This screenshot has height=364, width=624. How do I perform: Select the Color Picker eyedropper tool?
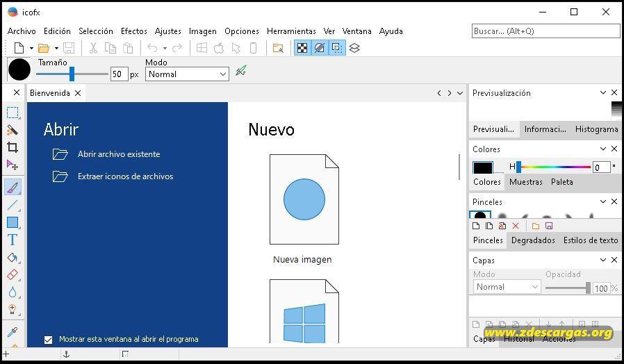[13, 332]
